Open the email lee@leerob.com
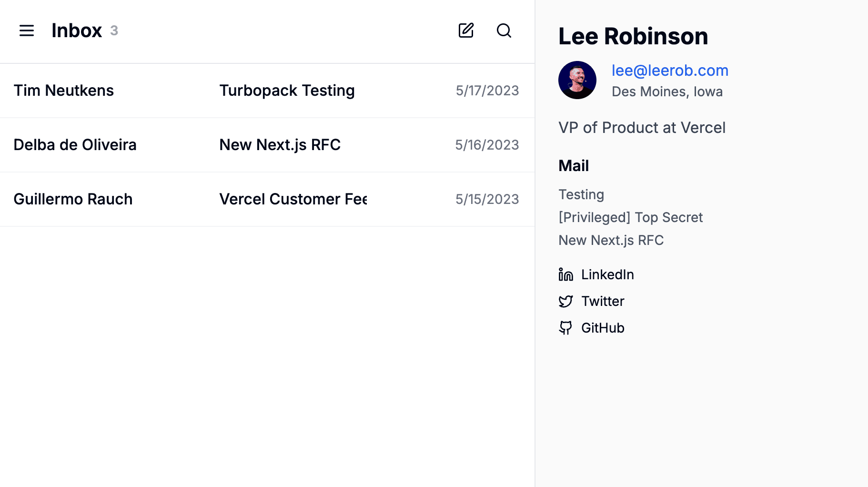Viewport: 868px width, 487px height. click(670, 70)
